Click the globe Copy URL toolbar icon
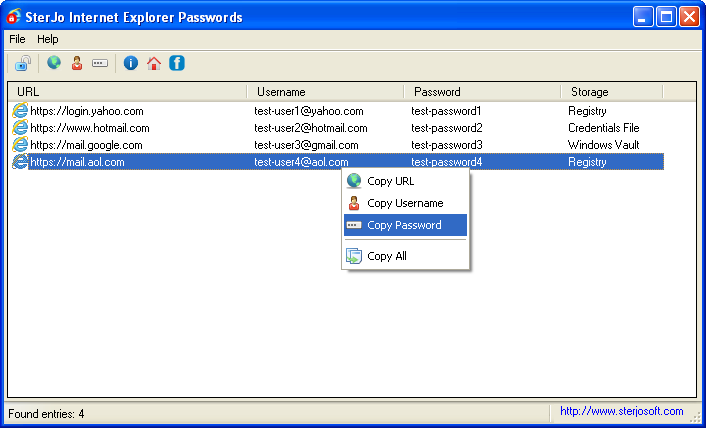 click(54, 63)
